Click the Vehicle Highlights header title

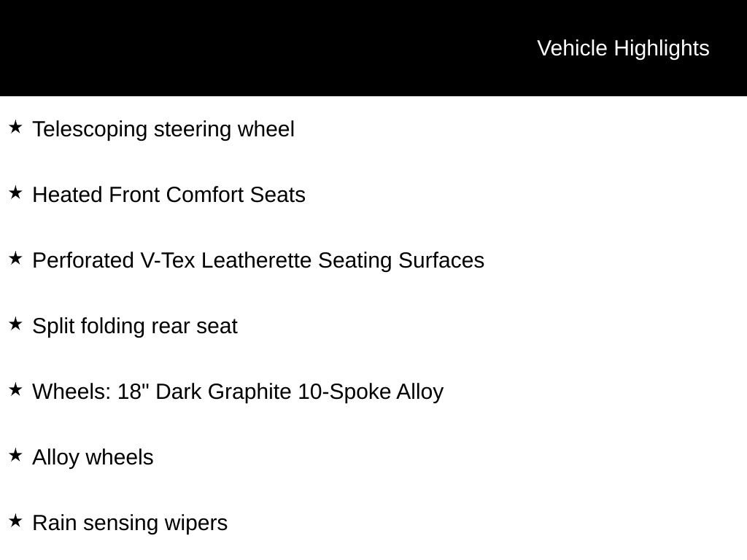623,48
